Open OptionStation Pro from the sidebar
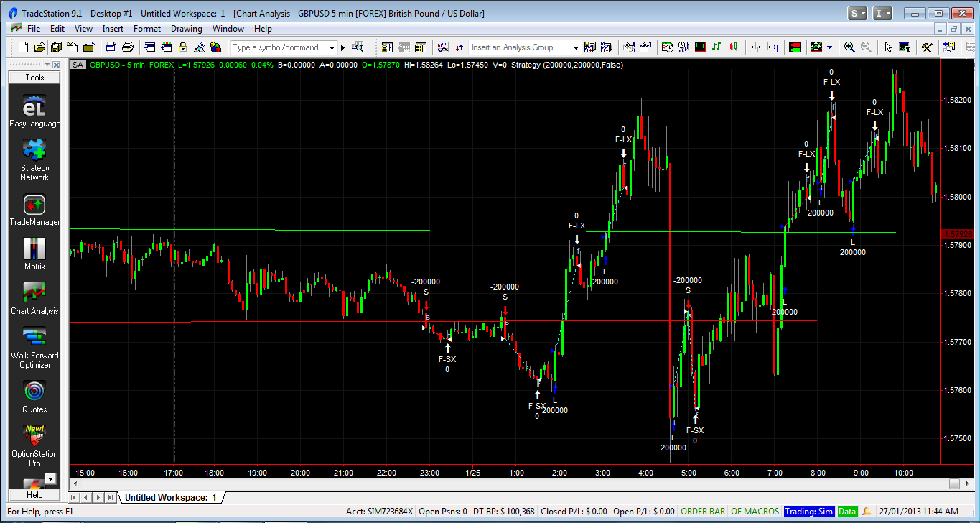The image size is (980, 523). pos(34,446)
